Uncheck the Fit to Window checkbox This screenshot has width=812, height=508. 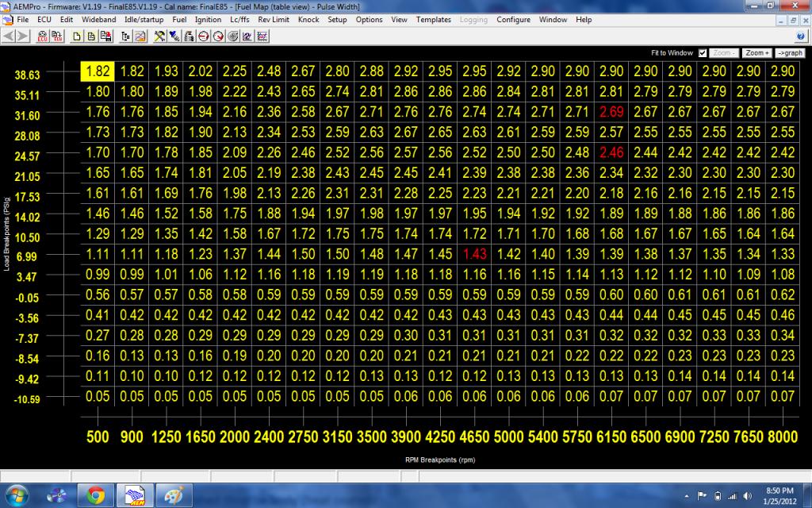pos(703,53)
